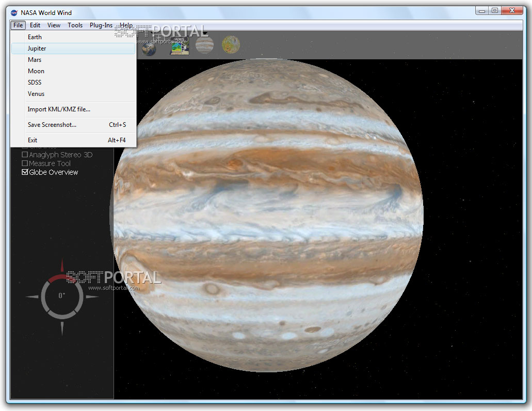Select Mars in the File menu
The width and height of the screenshot is (532, 411).
point(73,60)
